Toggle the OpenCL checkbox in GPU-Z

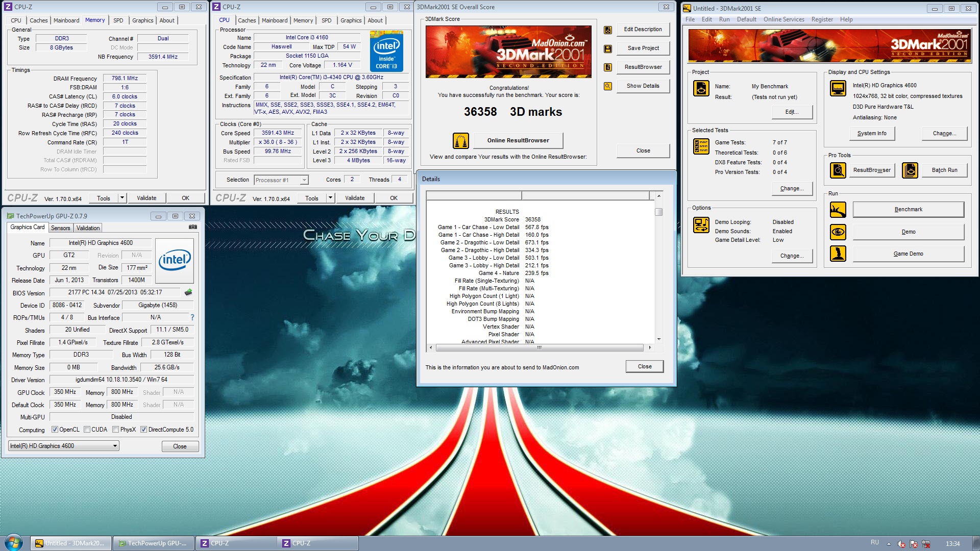click(55, 430)
